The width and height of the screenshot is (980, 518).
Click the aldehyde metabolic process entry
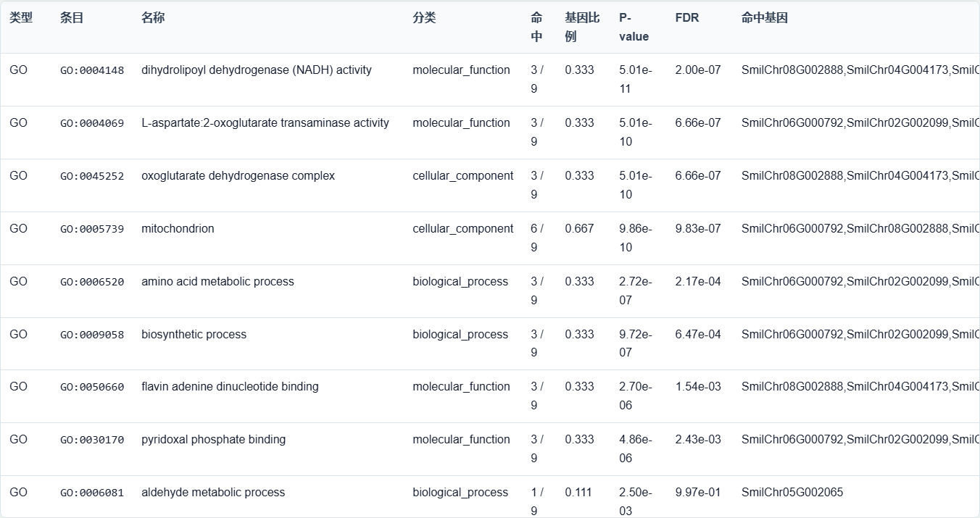tap(213, 493)
